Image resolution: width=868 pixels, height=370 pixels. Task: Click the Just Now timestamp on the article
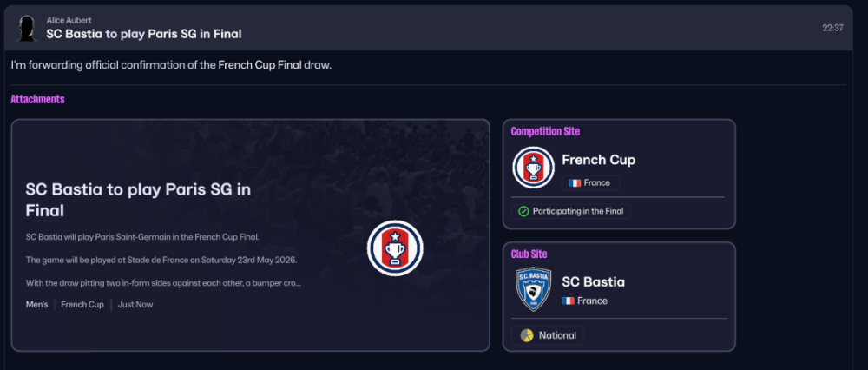point(135,305)
